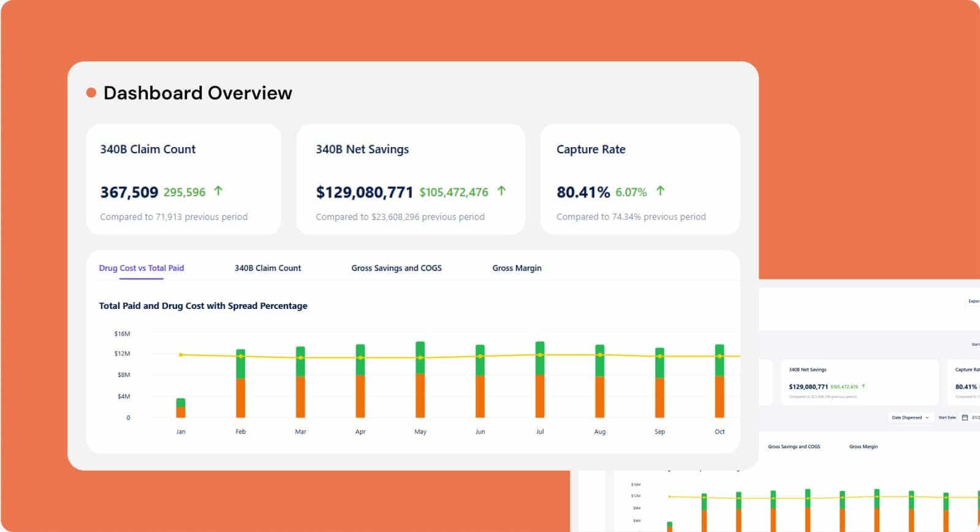Click the yellow spread line point above Jan
The width and height of the screenshot is (980, 532).
(181, 355)
